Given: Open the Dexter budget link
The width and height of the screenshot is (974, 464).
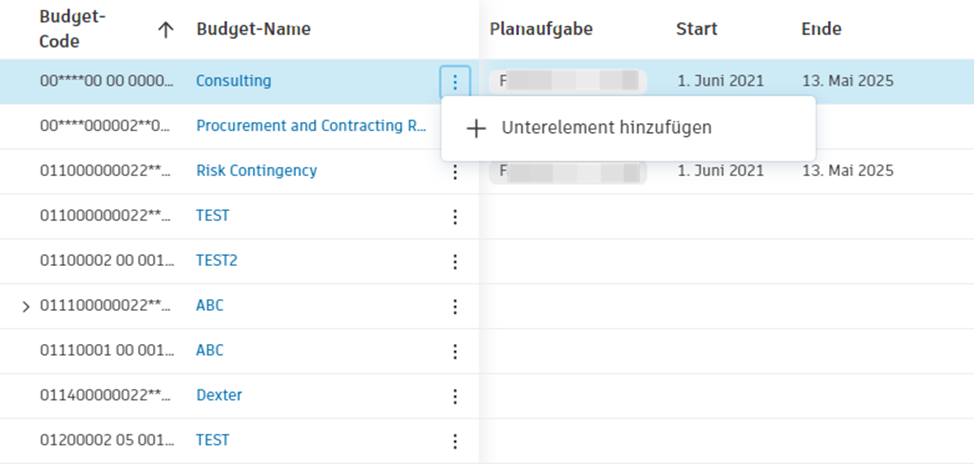Looking at the screenshot, I should coord(219,395).
